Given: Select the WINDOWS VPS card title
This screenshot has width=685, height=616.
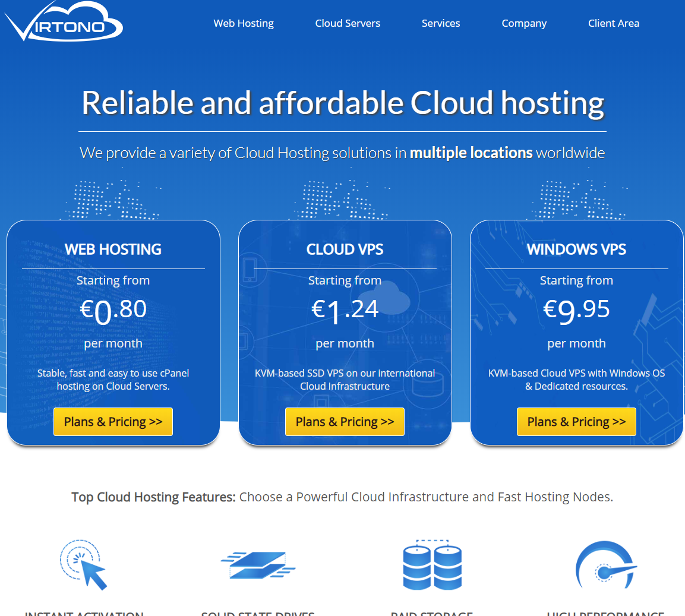Looking at the screenshot, I should pos(576,249).
